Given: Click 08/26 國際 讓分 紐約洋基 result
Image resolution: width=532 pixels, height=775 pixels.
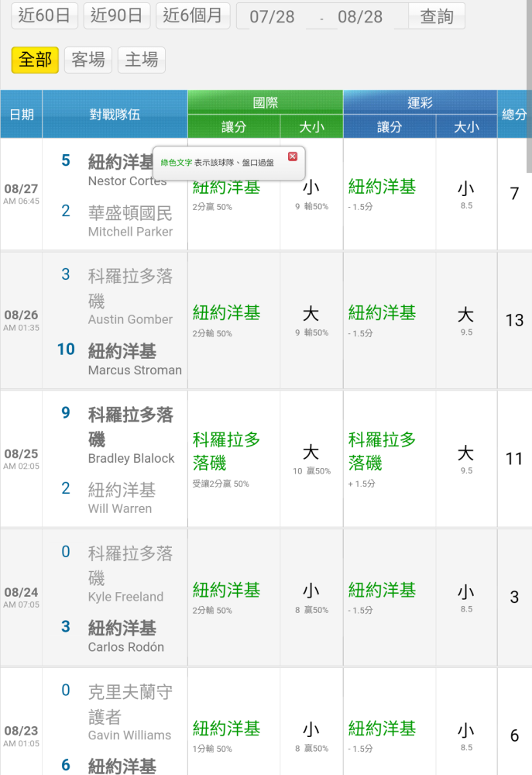Looking at the screenshot, I should pyautogui.click(x=226, y=313).
